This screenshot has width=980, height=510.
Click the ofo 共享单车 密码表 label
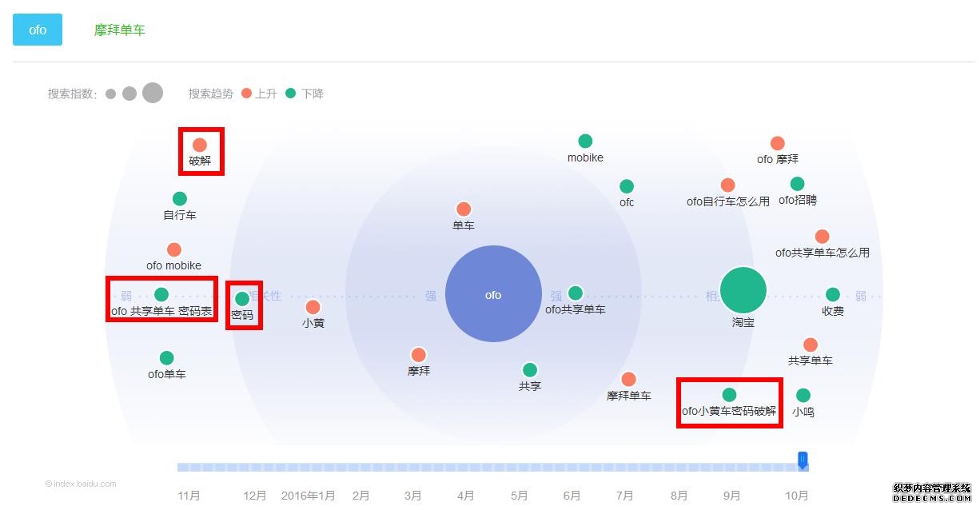pos(161,311)
